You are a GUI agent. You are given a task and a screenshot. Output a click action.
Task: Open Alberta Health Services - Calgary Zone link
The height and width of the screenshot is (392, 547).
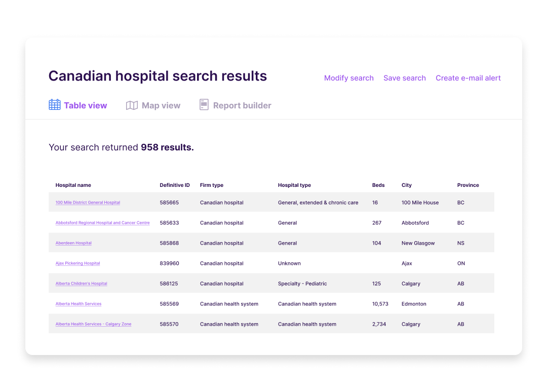point(94,324)
